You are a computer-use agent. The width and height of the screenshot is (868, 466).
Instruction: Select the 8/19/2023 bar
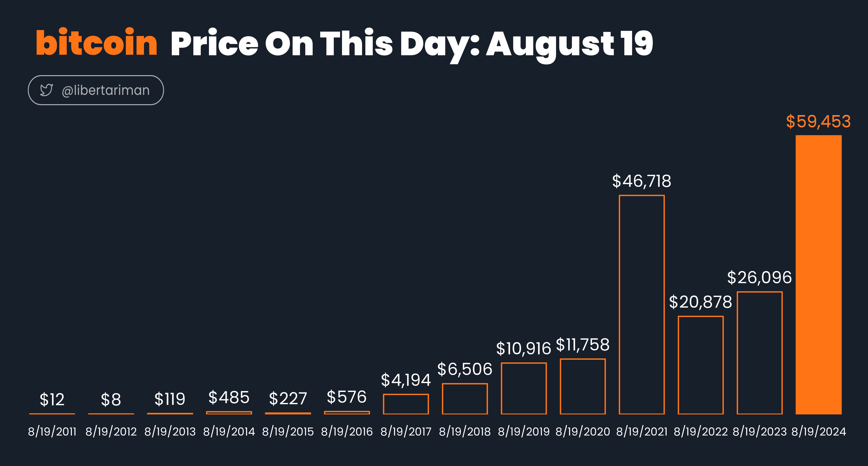pos(759,353)
